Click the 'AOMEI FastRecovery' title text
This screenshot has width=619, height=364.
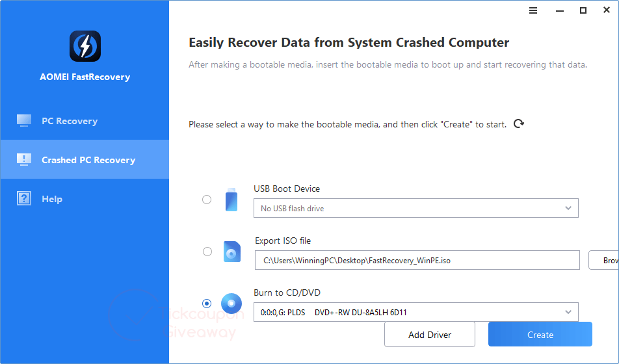click(x=85, y=77)
